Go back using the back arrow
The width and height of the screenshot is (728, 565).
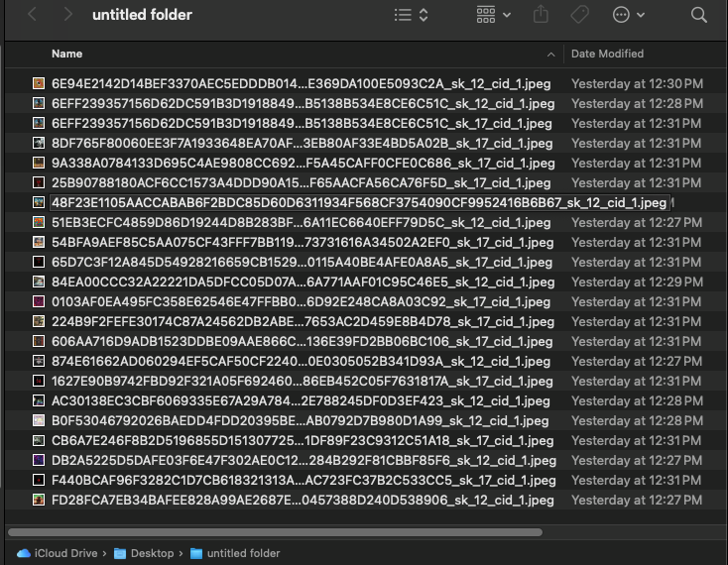[32, 15]
